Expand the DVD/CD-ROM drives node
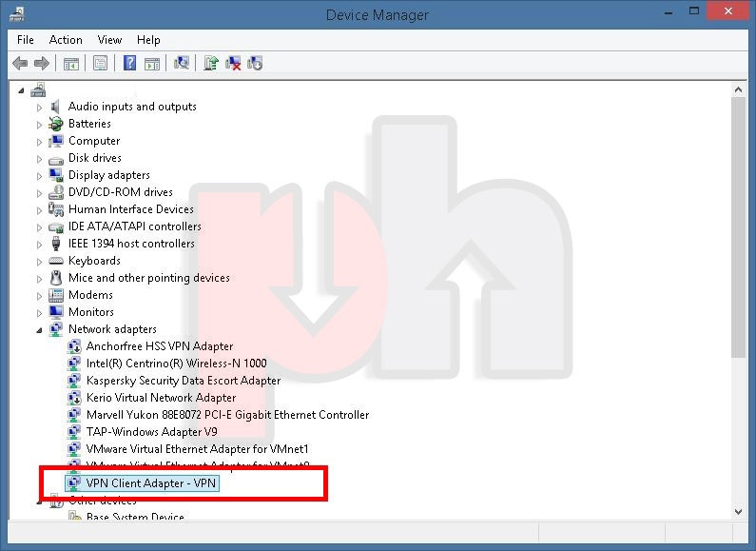Viewport: 756px width, 551px height. [x=40, y=193]
